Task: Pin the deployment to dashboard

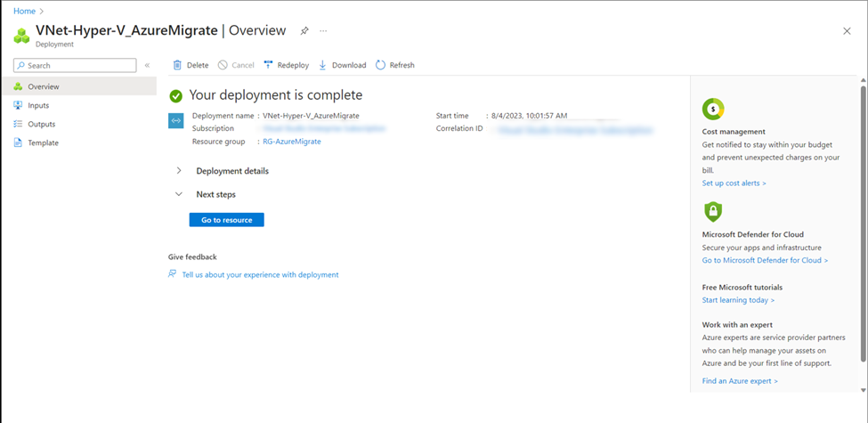Action: point(304,31)
